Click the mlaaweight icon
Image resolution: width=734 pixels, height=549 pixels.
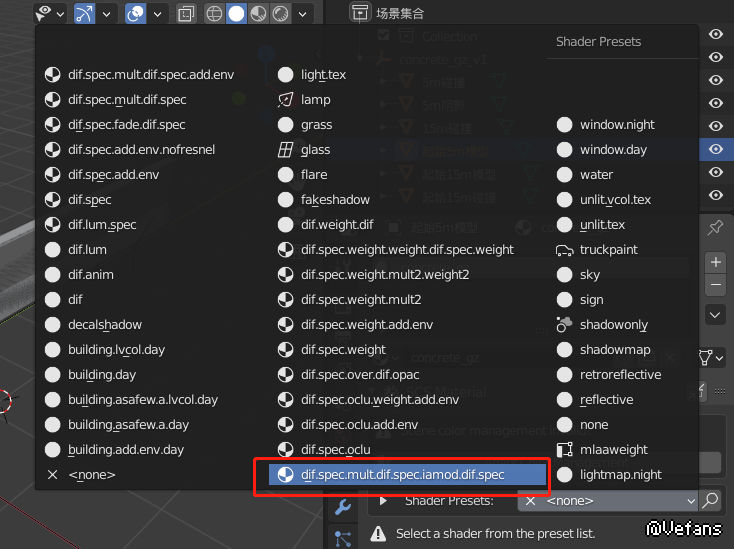tap(564, 450)
